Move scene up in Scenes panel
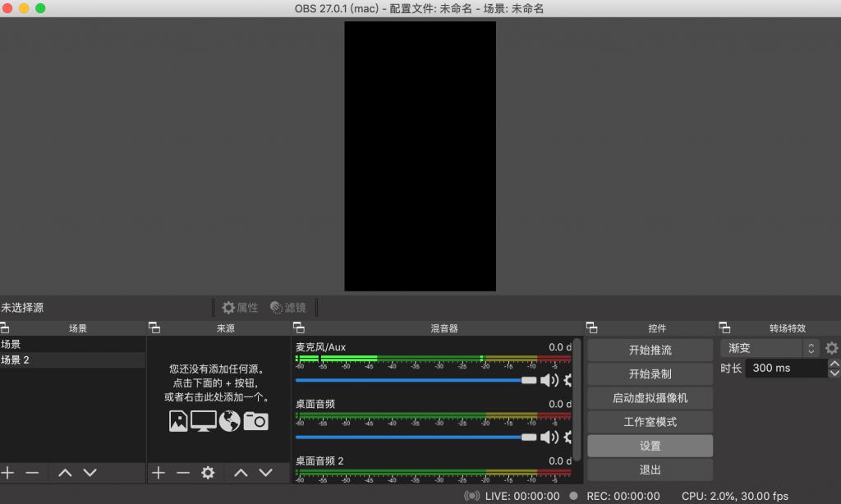The width and height of the screenshot is (841, 504). (65, 472)
